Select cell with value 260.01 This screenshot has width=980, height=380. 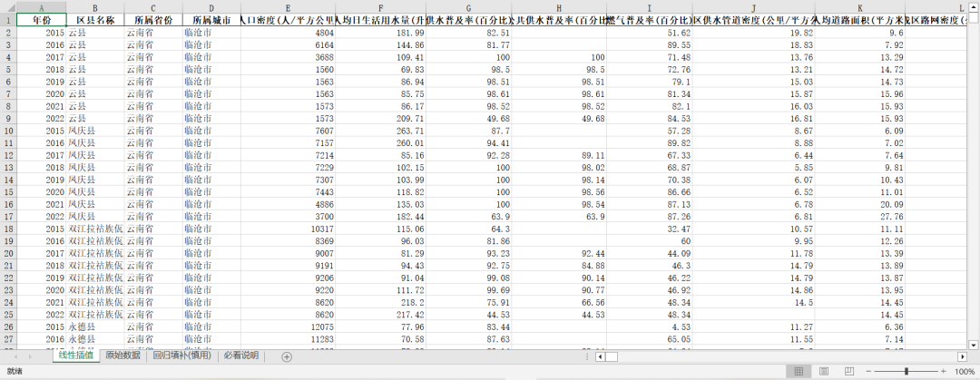click(381, 143)
